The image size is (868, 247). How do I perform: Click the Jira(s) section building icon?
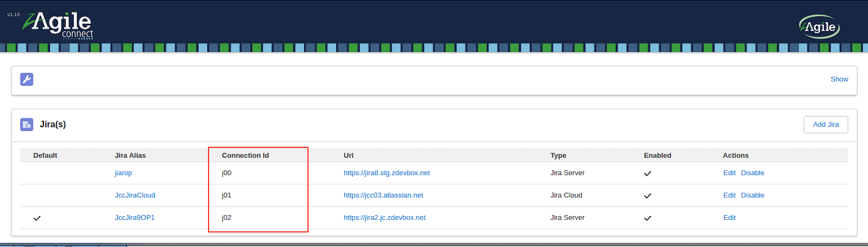click(27, 124)
